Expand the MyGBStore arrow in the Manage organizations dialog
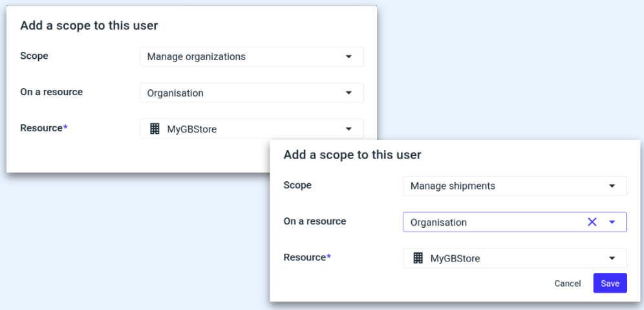This screenshot has width=644, height=310. 349,129
